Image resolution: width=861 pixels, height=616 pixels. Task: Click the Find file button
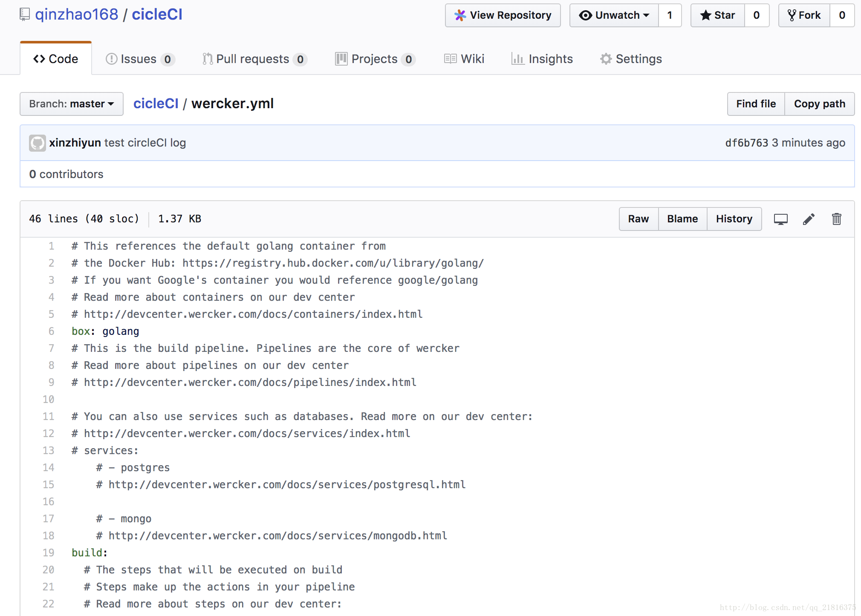(x=756, y=104)
